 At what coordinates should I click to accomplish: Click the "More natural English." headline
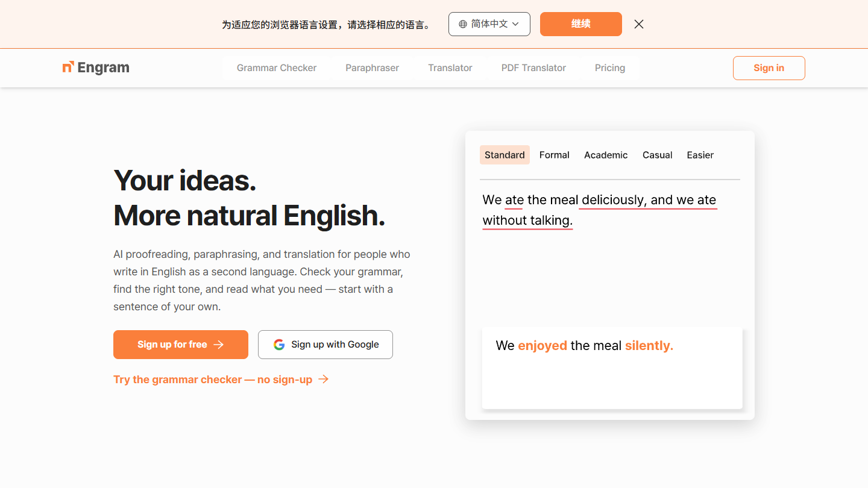pos(250,215)
